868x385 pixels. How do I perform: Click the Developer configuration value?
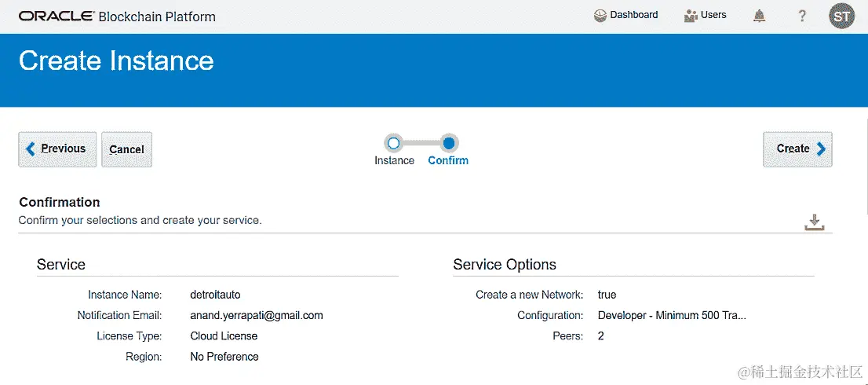pos(672,316)
